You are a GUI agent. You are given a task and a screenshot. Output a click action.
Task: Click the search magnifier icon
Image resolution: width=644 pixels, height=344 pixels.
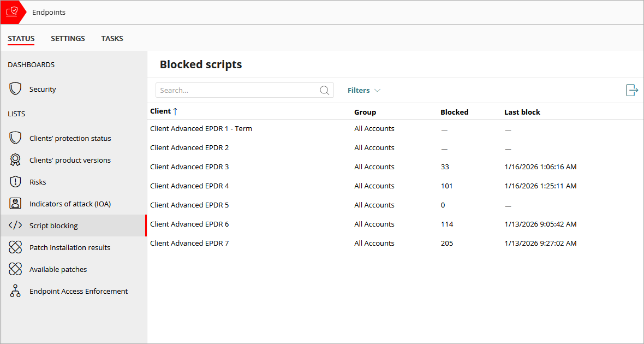[x=324, y=90]
